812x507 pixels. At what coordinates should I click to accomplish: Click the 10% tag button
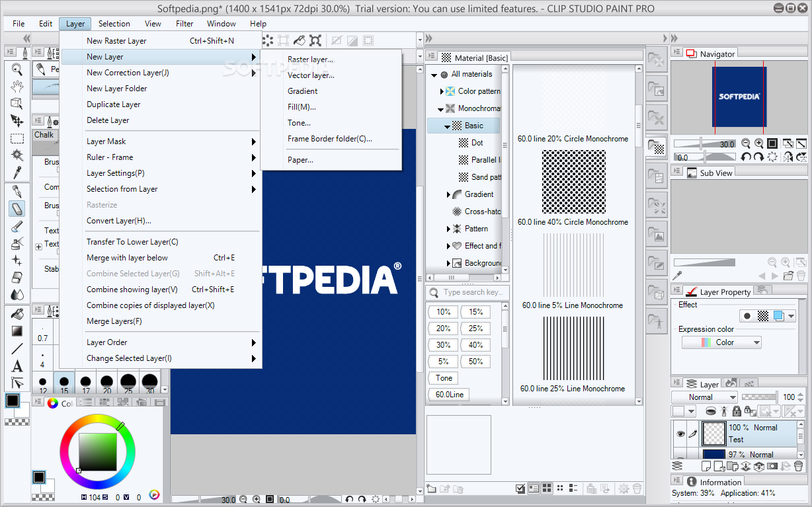tap(444, 312)
